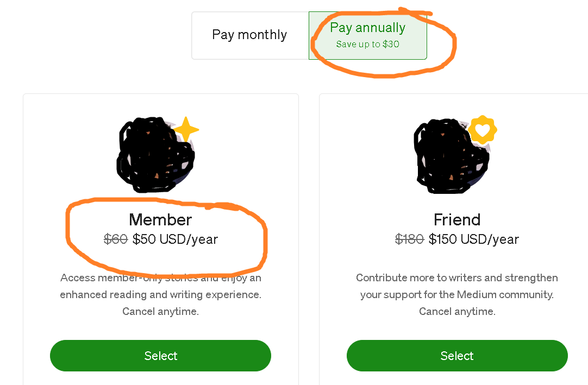Enable annual billing to save up to $30
Viewport: 588px width, 385px height.
point(368,34)
